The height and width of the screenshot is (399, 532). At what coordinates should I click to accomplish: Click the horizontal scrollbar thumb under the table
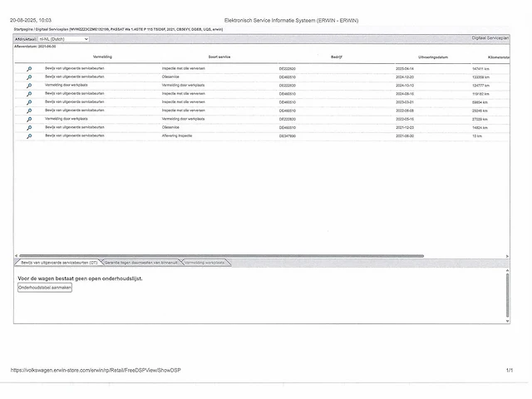click(222, 256)
